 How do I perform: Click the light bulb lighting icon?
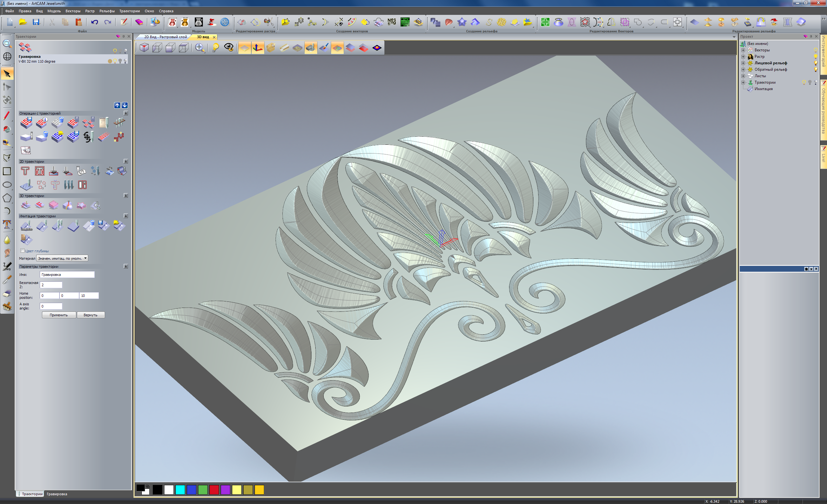(x=215, y=47)
